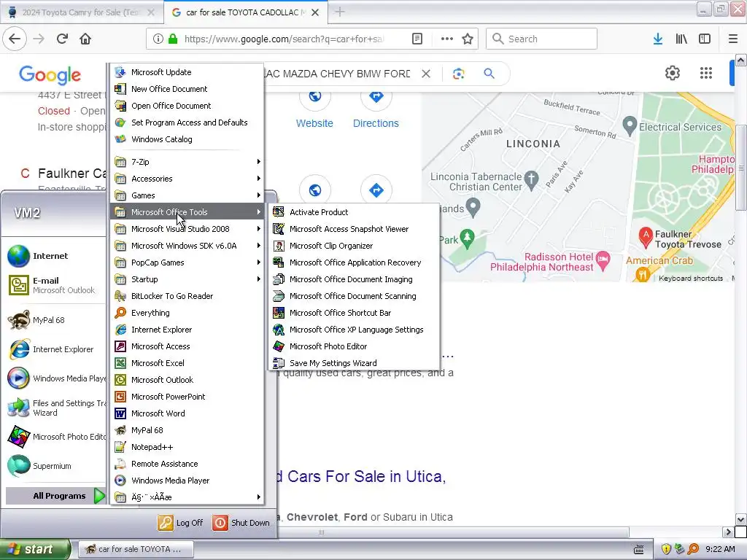The width and height of the screenshot is (747, 560).
Task: Clear Google search query with X
Action: (x=426, y=74)
